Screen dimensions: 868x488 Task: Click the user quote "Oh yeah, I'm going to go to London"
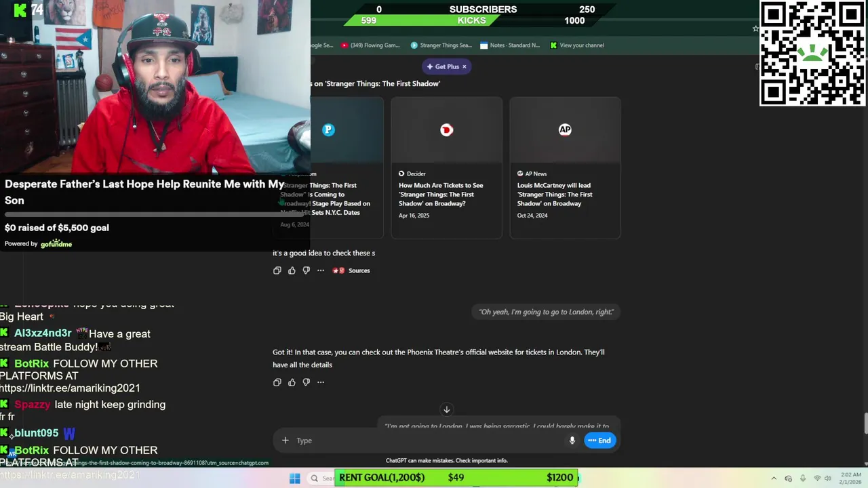pyautogui.click(x=546, y=312)
